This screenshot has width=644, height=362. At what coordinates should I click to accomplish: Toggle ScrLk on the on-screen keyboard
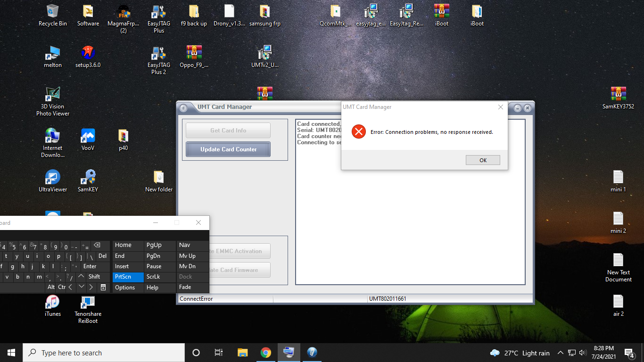(x=160, y=277)
